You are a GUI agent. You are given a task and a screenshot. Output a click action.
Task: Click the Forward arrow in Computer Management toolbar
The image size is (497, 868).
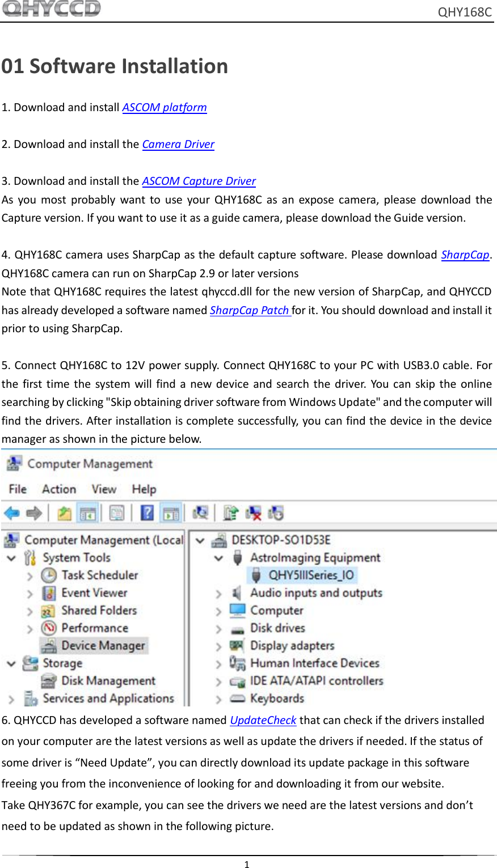34,513
